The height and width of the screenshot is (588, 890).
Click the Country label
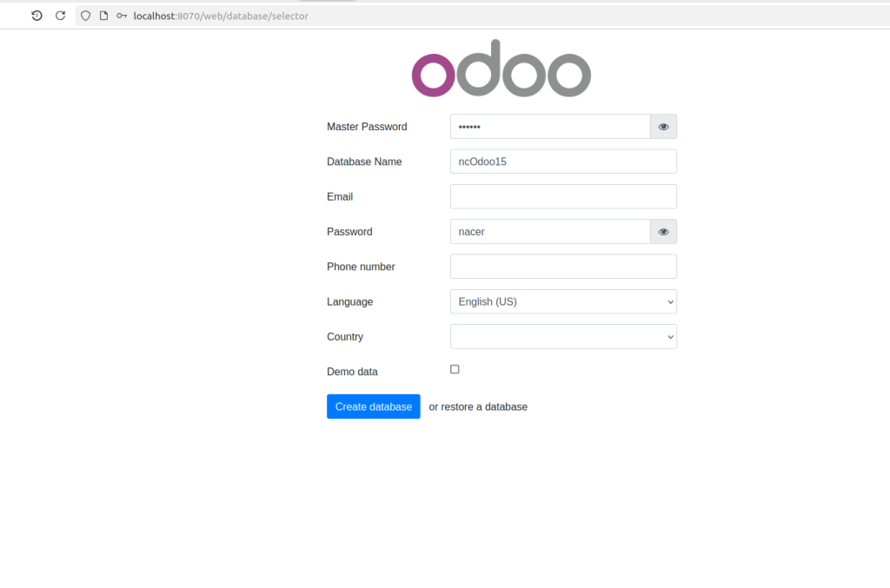[344, 337]
